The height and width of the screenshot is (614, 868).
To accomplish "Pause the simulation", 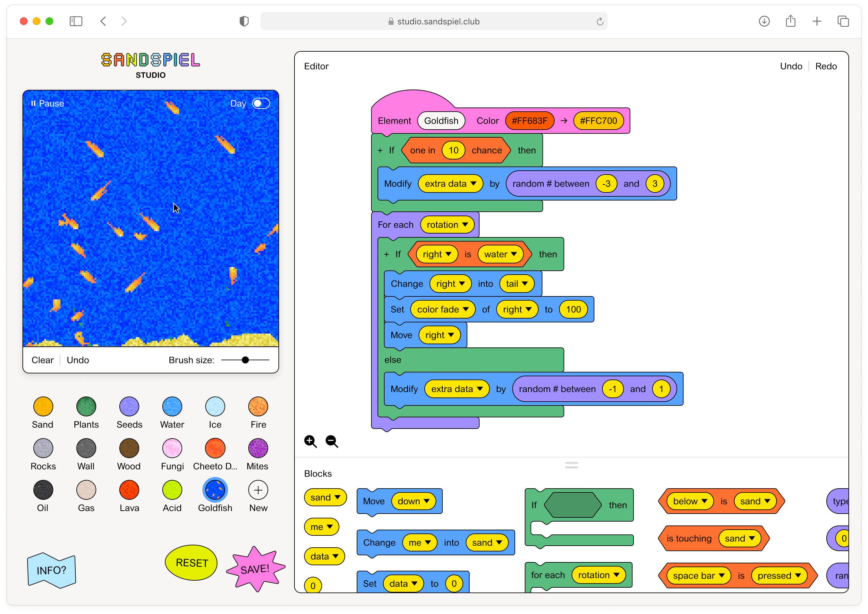I will coord(47,104).
